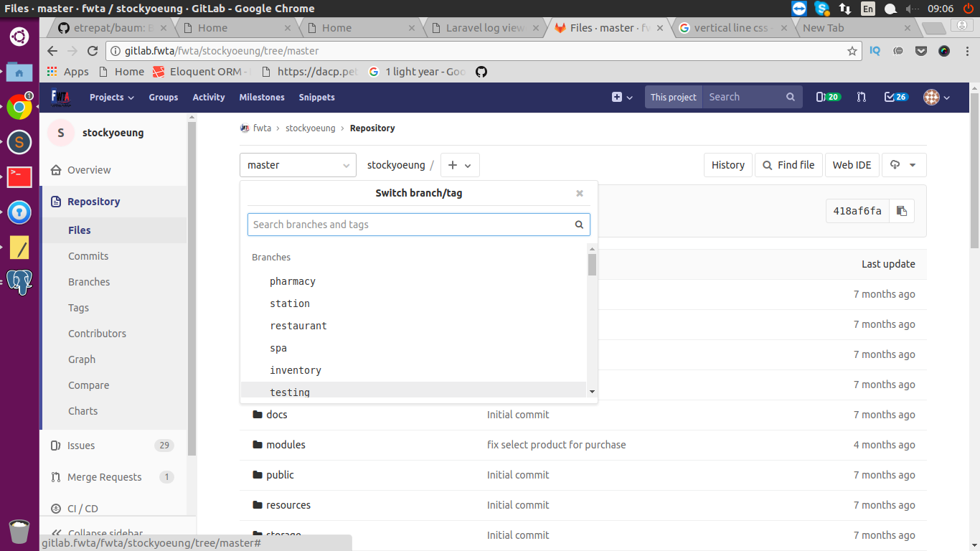The image size is (980, 551).
Task: Open the merge requests icon in navbar
Action: tap(862, 97)
